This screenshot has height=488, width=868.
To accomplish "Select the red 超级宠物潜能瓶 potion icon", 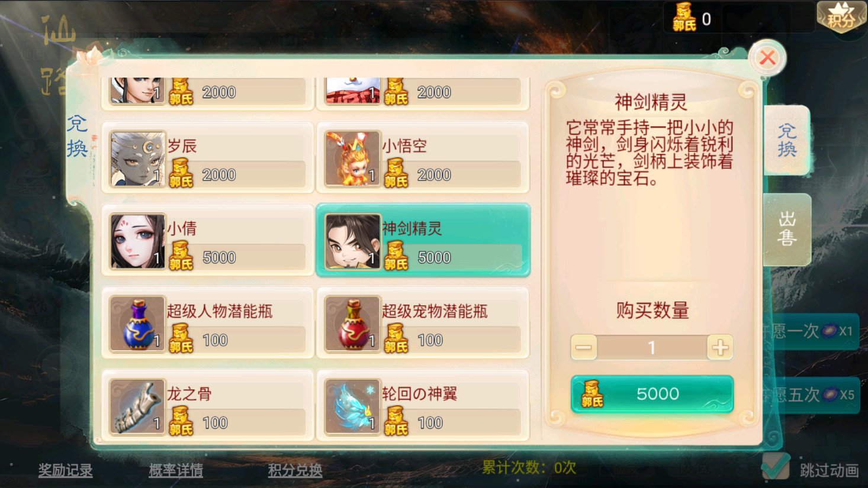I will click(x=352, y=324).
